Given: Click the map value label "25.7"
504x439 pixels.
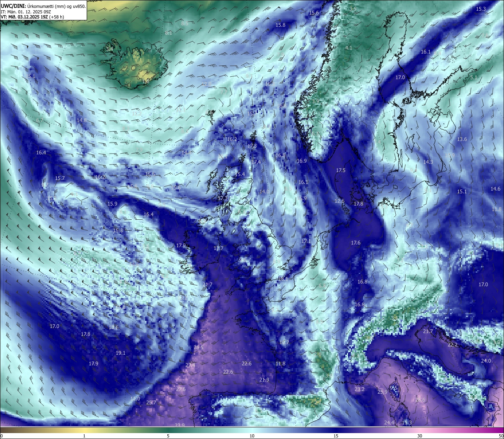Looking at the screenshot, I should coord(151,402).
